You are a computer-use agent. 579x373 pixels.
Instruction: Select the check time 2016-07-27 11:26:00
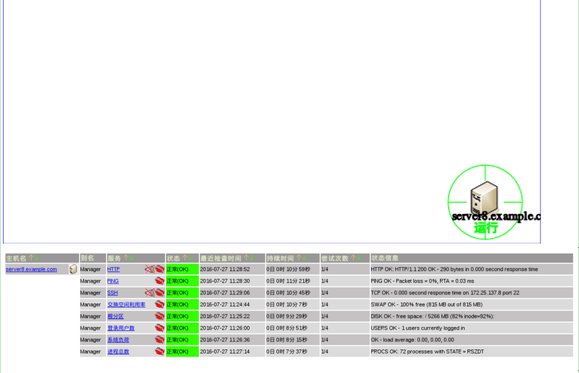coord(225,328)
